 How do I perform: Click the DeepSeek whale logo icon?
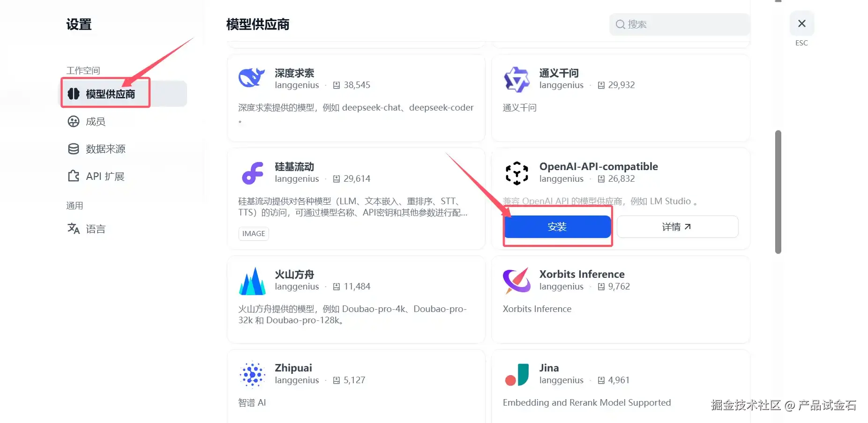click(x=252, y=79)
